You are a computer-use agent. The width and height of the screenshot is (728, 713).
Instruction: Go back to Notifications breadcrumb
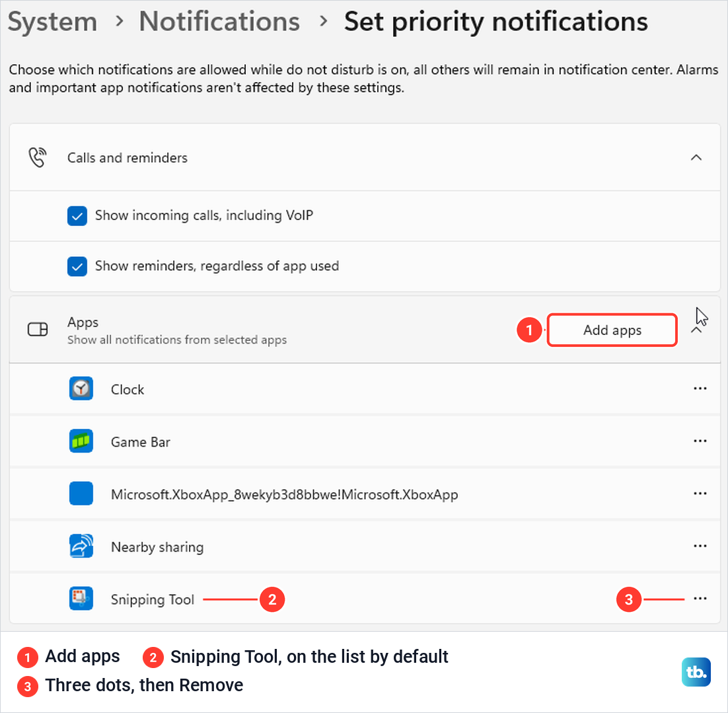[x=219, y=22]
